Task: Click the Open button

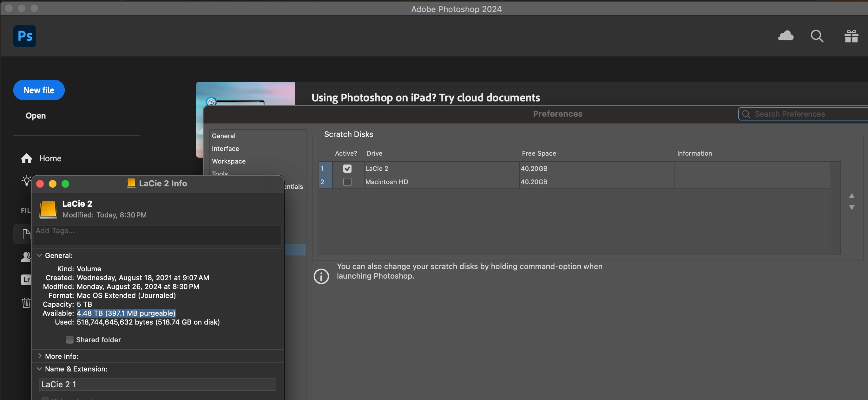Action: pos(36,115)
